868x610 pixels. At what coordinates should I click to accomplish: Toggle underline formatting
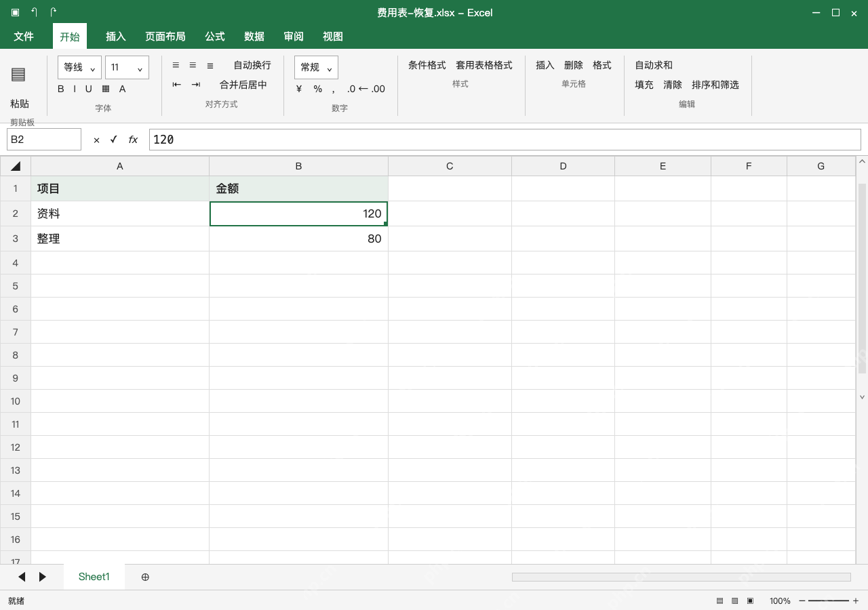[x=88, y=89]
